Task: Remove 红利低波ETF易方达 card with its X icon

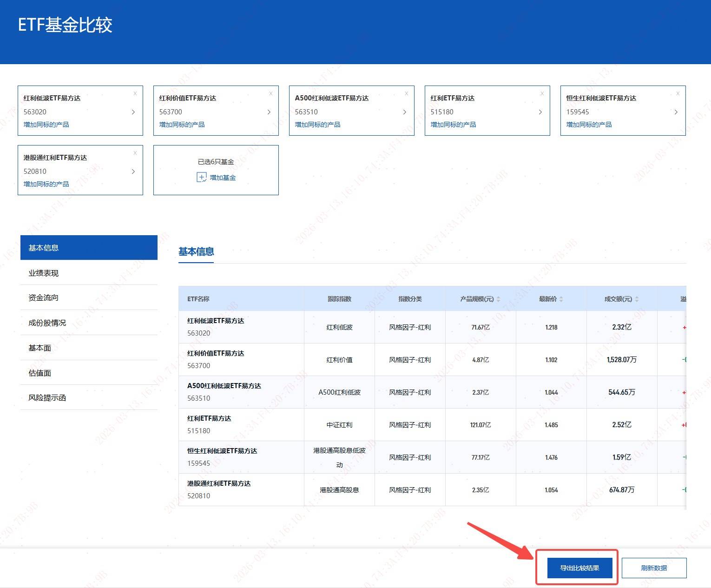Action: pos(135,93)
